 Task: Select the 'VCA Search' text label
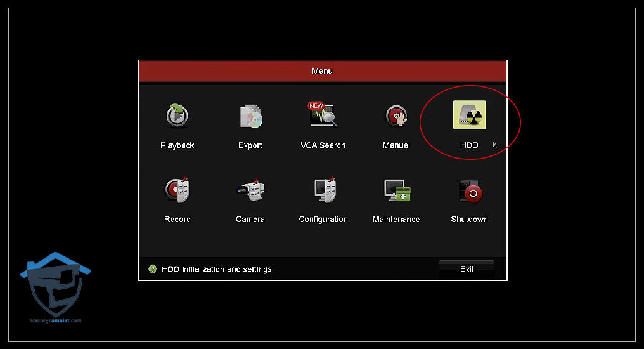[x=323, y=146]
